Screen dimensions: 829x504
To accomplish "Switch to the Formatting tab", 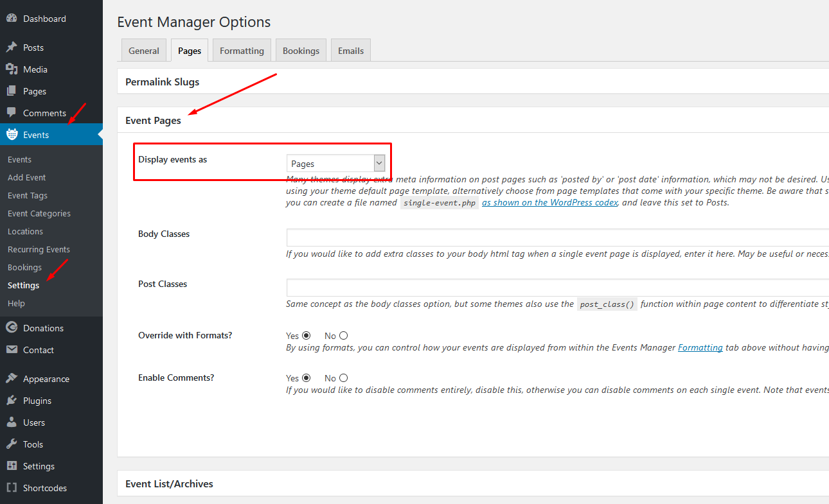I will (241, 50).
